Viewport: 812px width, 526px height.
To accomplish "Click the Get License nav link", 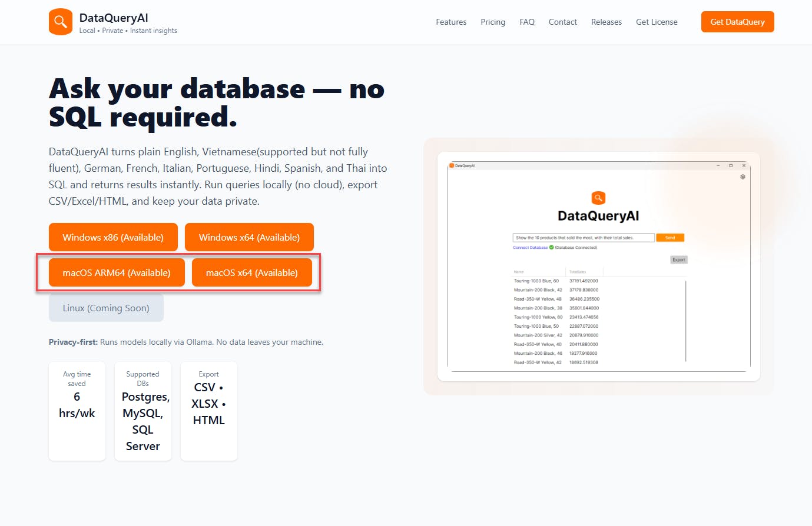I will click(657, 22).
